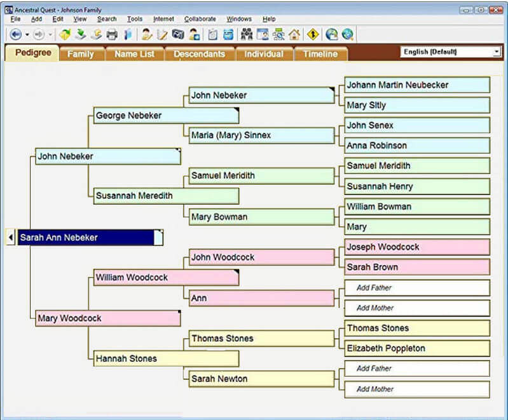Switch to the Descendants tab
Screen dimensions: 508x420
click(x=200, y=54)
